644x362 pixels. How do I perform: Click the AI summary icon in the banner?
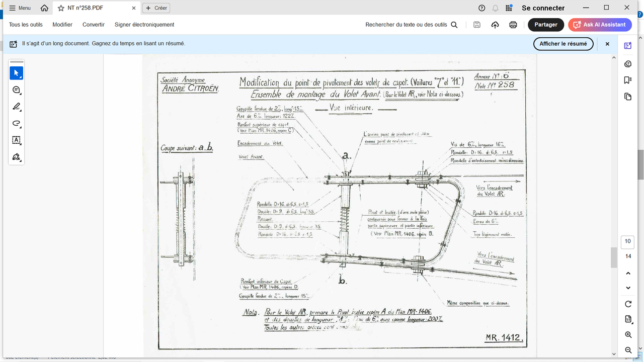14,44
